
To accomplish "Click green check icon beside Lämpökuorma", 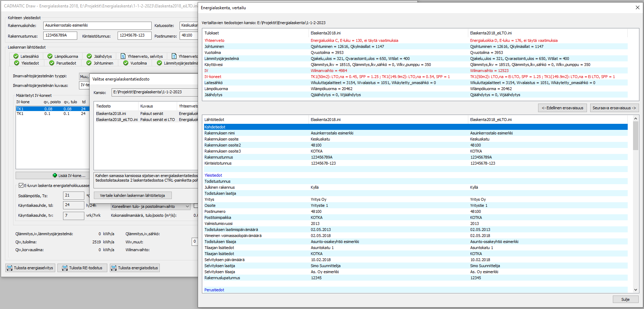I will click(50, 56).
